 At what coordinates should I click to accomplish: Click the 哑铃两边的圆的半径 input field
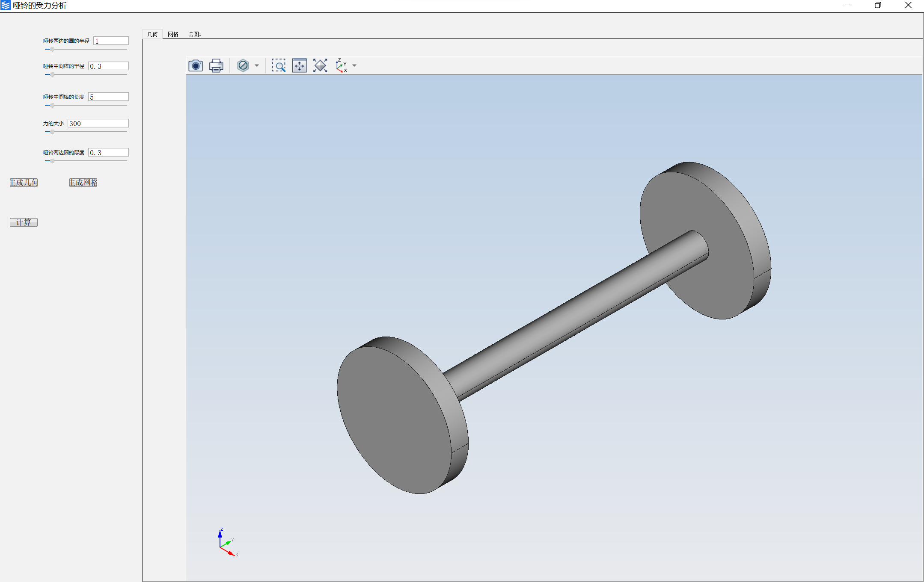pyautogui.click(x=111, y=41)
